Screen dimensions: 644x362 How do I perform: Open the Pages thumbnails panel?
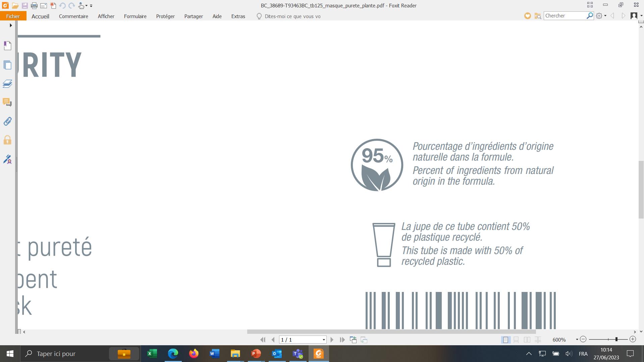point(7,65)
